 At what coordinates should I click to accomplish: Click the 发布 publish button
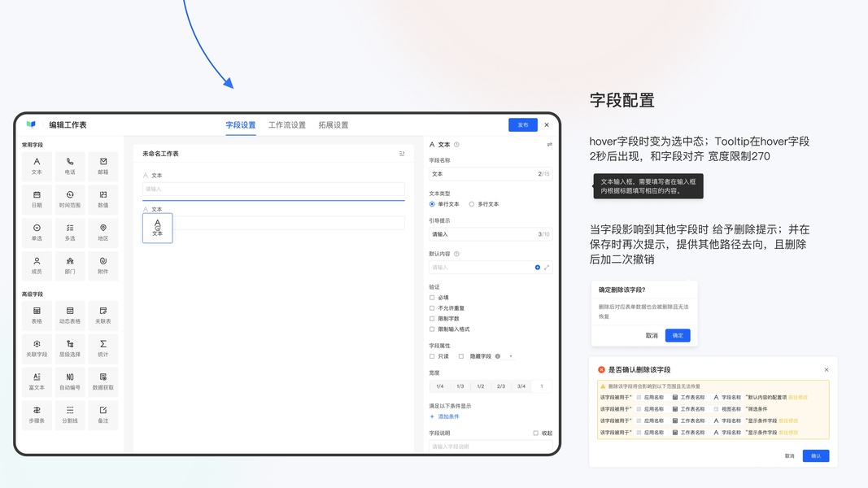(523, 125)
